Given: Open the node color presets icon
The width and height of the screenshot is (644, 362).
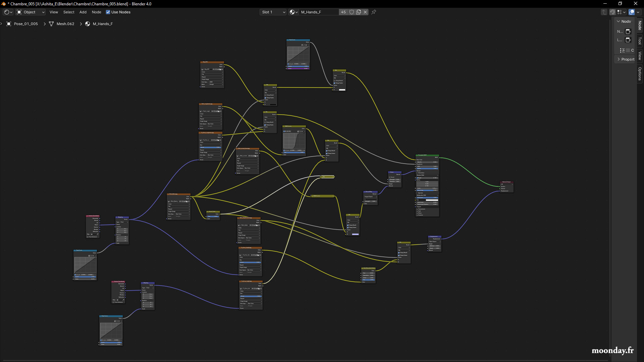Looking at the screenshot, I should pyautogui.click(x=622, y=50).
